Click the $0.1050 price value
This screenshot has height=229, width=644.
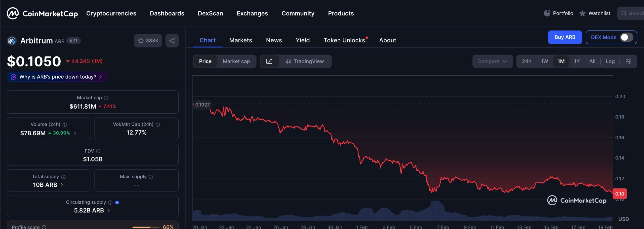point(34,61)
